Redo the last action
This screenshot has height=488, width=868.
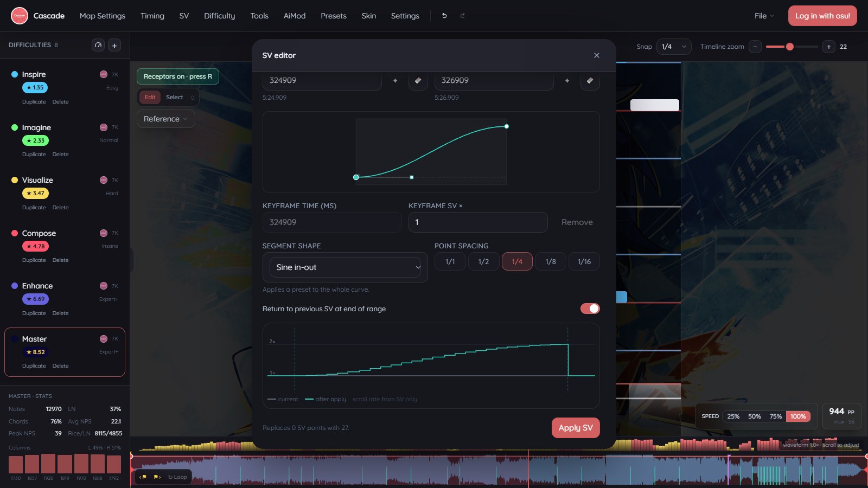(x=463, y=16)
